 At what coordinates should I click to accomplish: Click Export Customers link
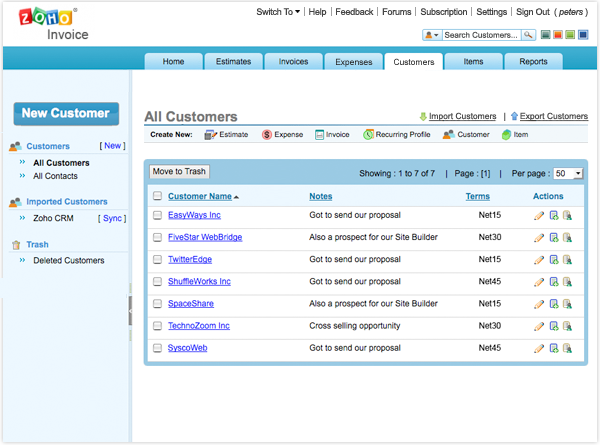coord(554,116)
